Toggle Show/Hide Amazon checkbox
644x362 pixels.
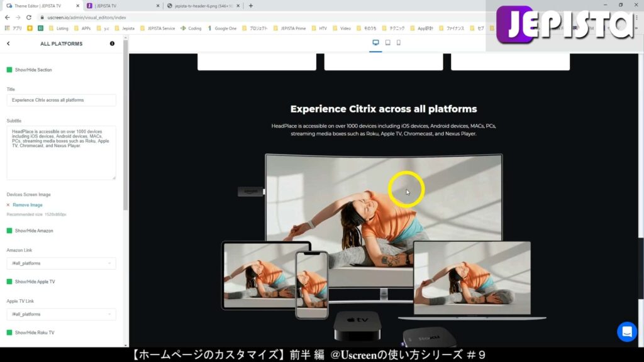(9, 231)
